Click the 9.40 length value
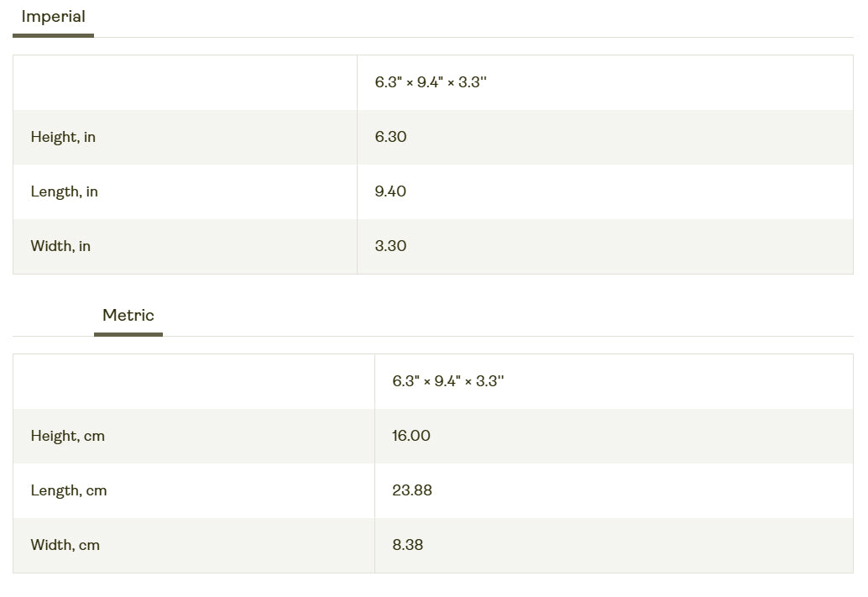Screen dimensions: 868x597 pos(390,191)
